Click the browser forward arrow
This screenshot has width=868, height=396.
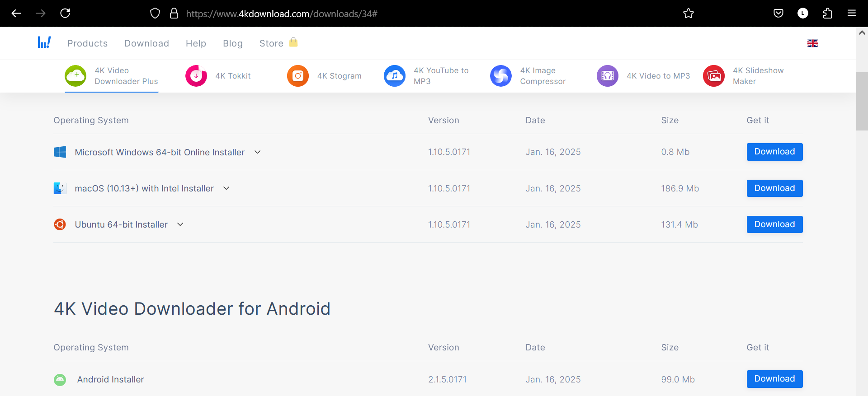coord(41,14)
